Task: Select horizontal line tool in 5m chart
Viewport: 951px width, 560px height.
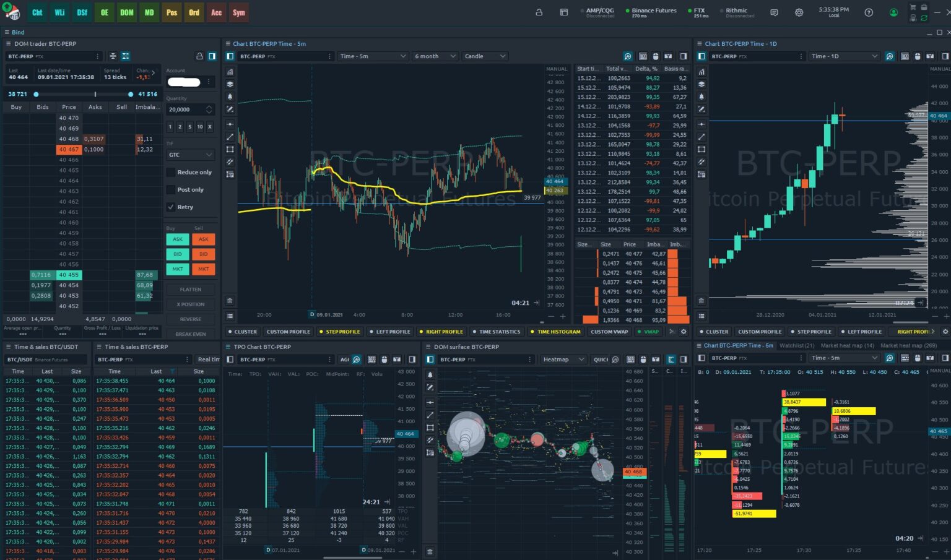Action: click(230, 124)
